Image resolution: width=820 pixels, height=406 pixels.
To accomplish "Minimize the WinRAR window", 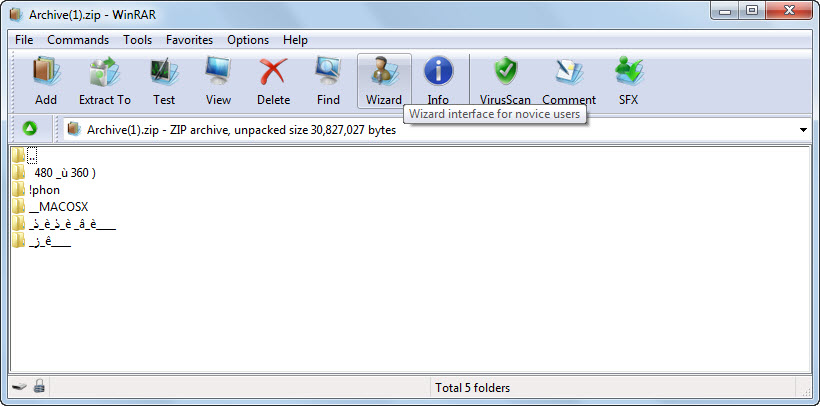I will [x=725, y=10].
